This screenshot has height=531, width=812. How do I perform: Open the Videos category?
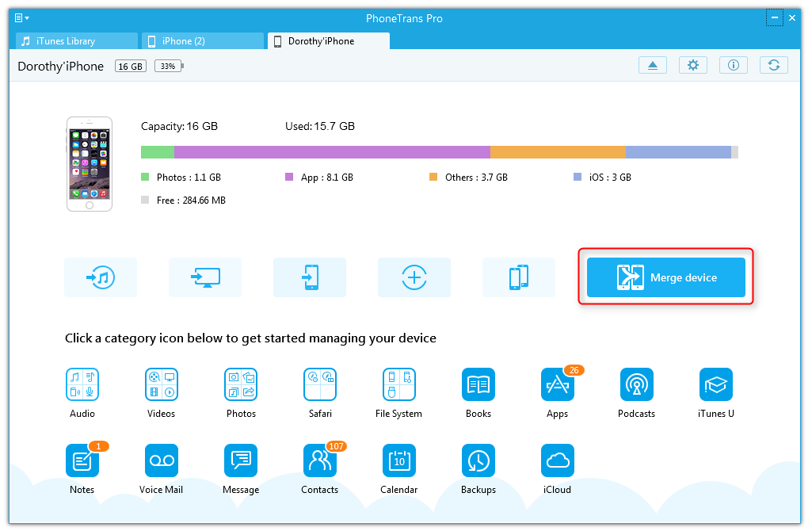(162, 384)
